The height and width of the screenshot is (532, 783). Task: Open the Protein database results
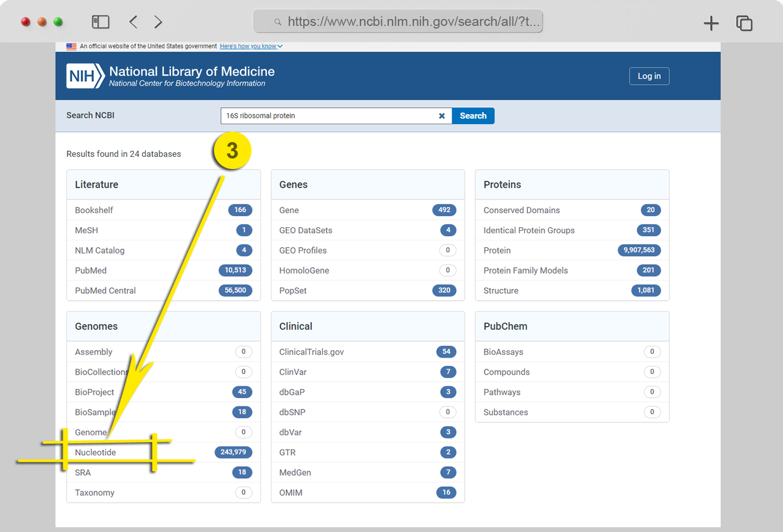497,250
